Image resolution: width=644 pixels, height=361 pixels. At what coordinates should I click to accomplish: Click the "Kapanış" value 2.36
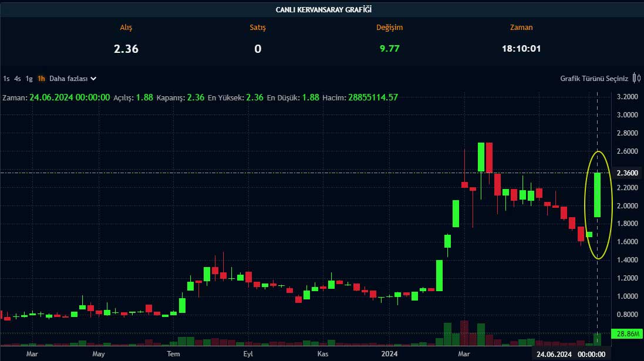pos(196,97)
